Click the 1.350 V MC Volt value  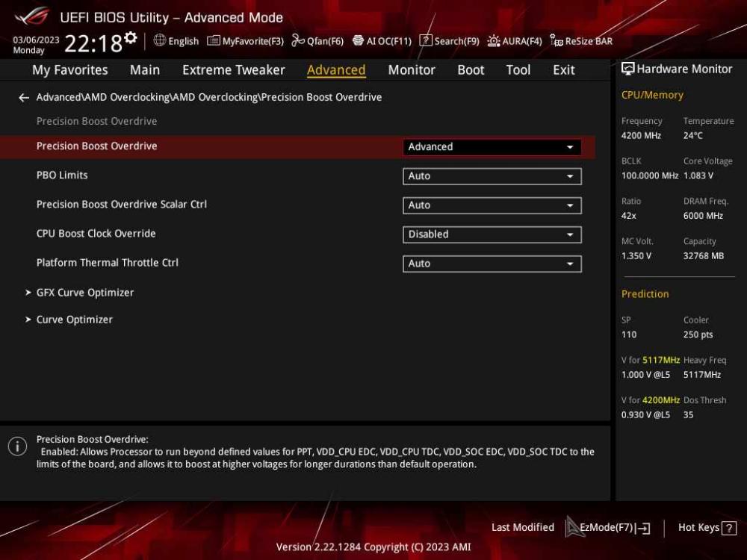[x=636, y=255]
